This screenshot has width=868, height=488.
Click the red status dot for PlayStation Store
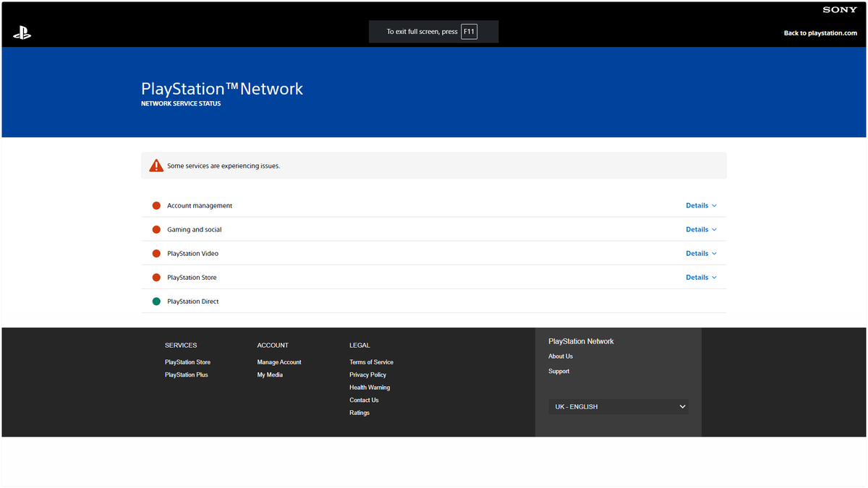pos(156,278)
